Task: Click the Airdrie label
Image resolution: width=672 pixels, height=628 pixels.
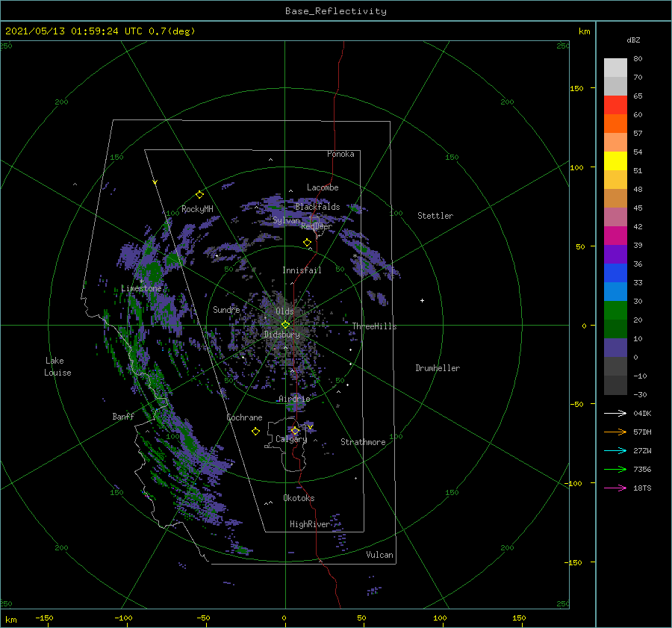Action: point(294,399)
